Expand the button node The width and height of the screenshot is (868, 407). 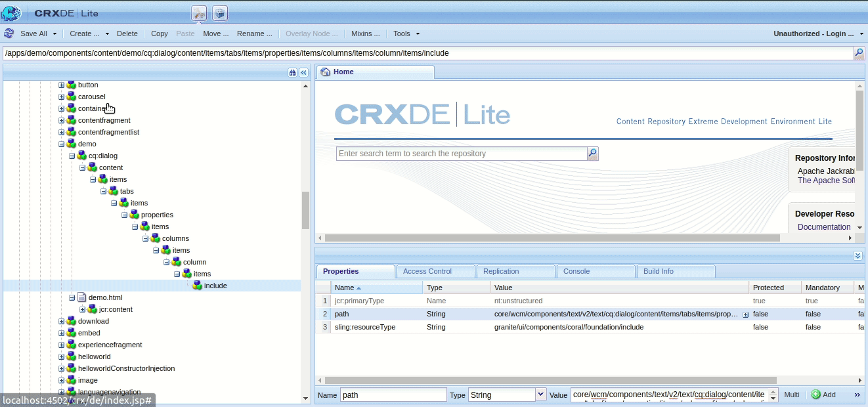(62, 85)
